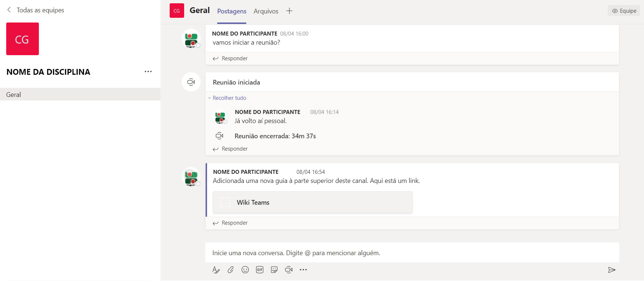Click the Equipe visibility button
The width and height of the screenshot is (644, 282).
click(x=624, y=11)
